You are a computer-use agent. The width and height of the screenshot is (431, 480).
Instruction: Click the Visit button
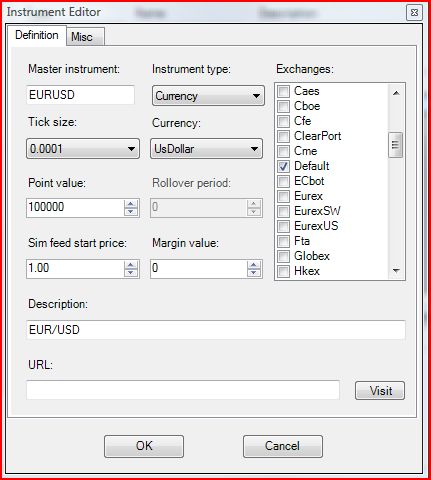(380, 390)
